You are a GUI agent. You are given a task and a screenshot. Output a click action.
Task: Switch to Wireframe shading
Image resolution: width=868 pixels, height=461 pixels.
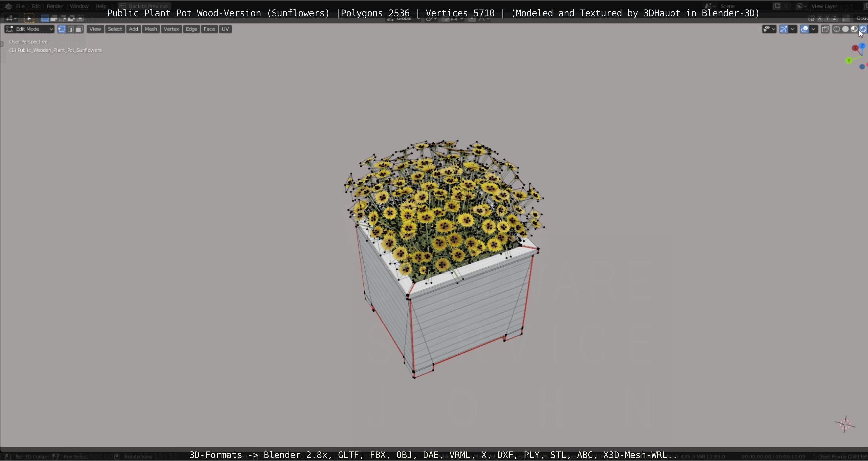(x=837, y=29)
